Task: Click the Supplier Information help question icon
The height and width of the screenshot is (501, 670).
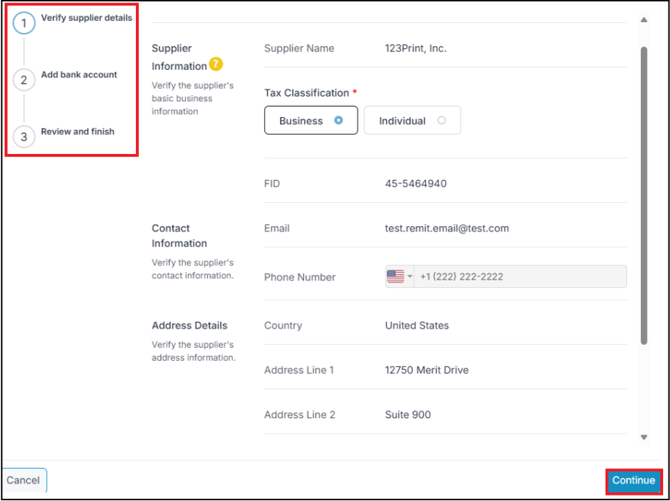Action: pos(216,65)
